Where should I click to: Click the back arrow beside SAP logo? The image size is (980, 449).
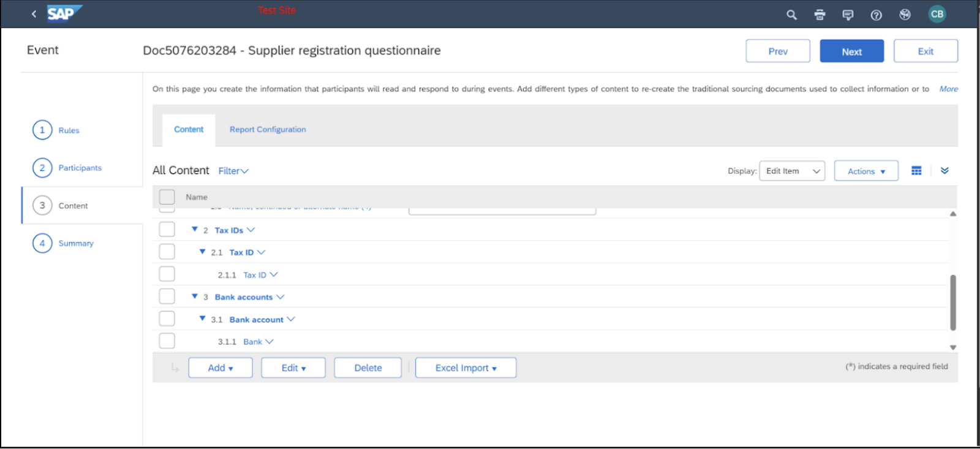(34, 13)
